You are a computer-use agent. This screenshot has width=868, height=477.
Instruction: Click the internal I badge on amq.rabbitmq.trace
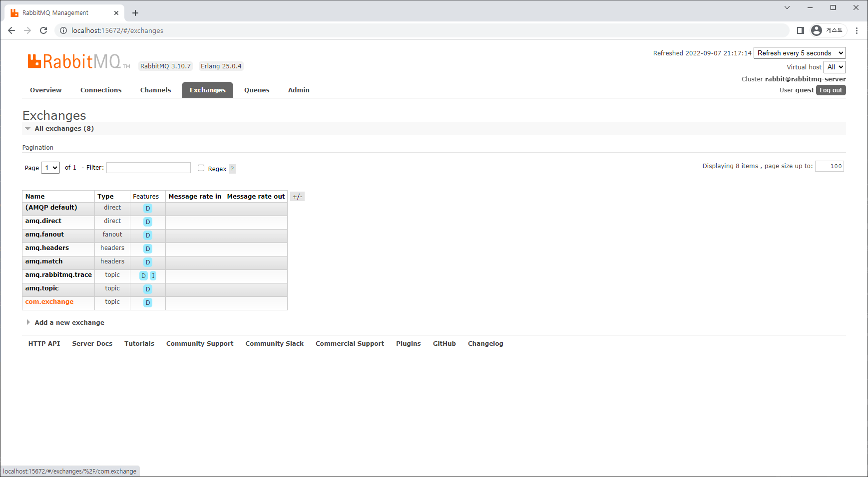153,275
